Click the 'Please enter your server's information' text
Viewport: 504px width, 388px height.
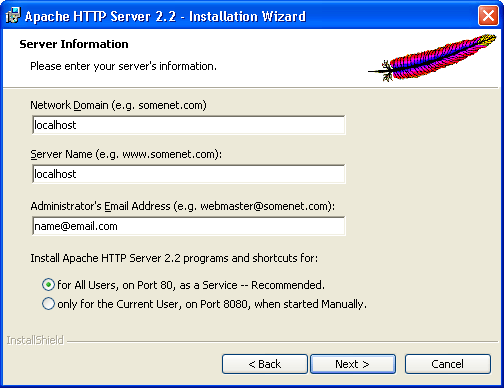(x=123, y=66)
